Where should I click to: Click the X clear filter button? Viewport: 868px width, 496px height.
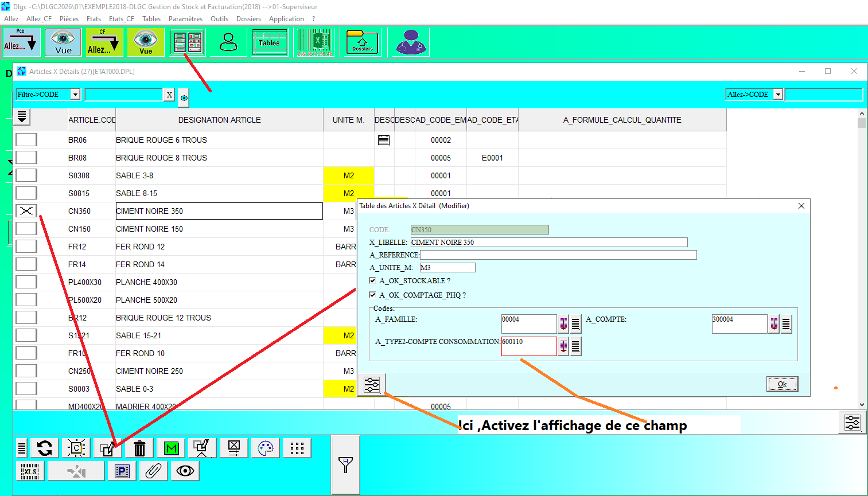coord(169,95)
